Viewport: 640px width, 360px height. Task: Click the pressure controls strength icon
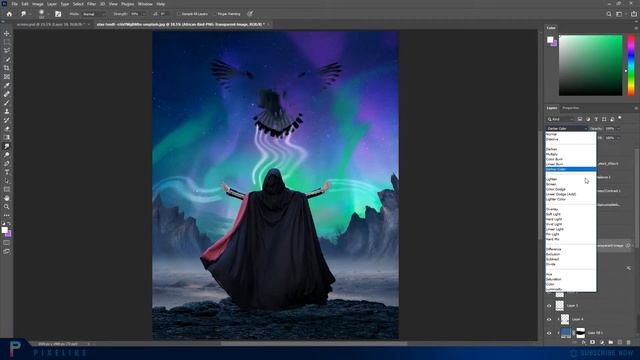(x=250, y=14)
